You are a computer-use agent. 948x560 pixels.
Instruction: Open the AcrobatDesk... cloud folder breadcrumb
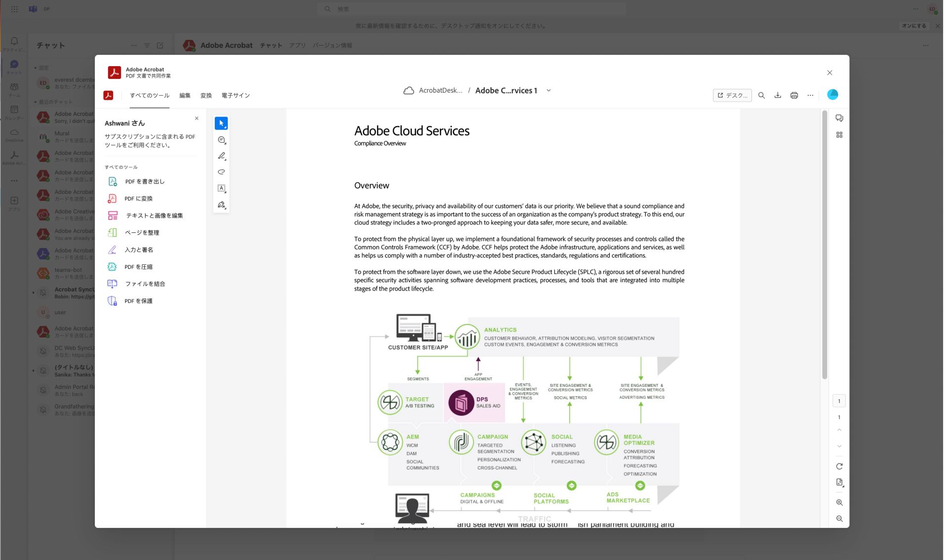click(434, 90)
